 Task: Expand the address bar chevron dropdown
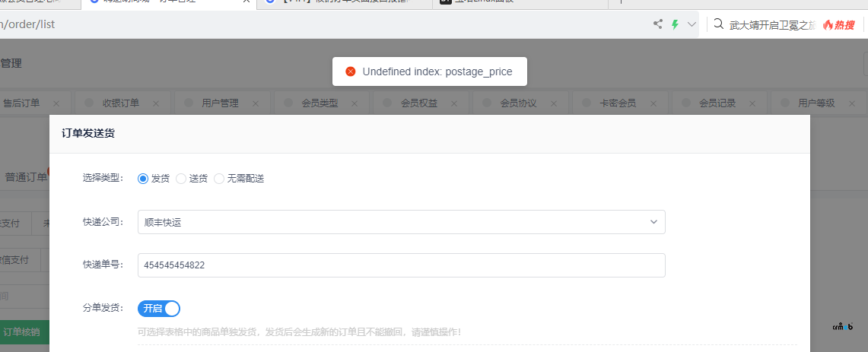[692, 24]
